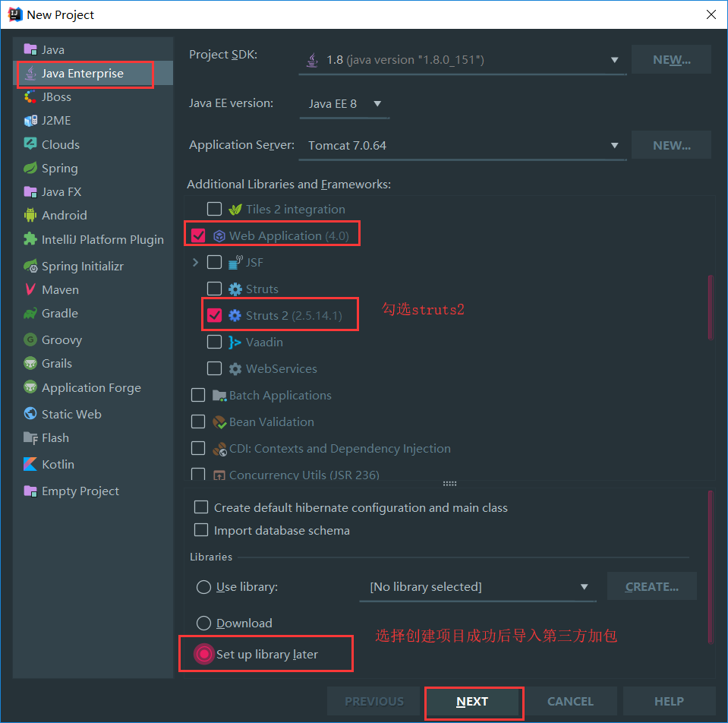
Task: Click the Groovy icon
Action: click(30, 339)
